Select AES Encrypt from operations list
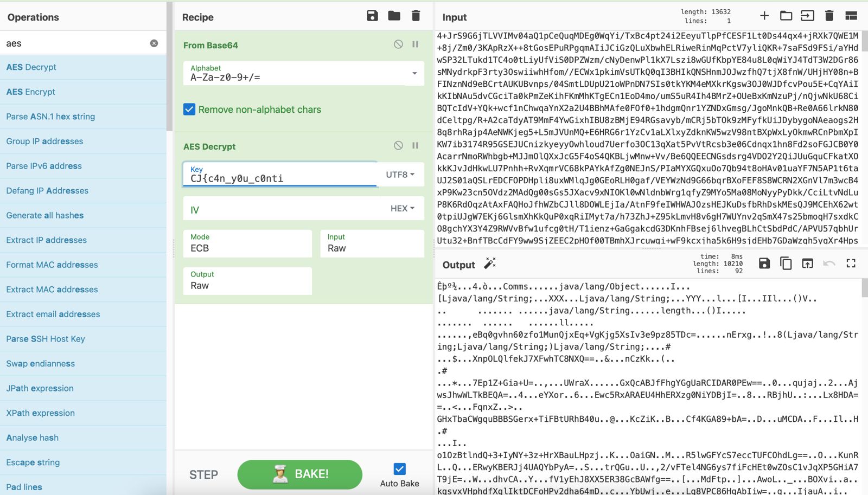868x495 pixels. pos(31,92)
